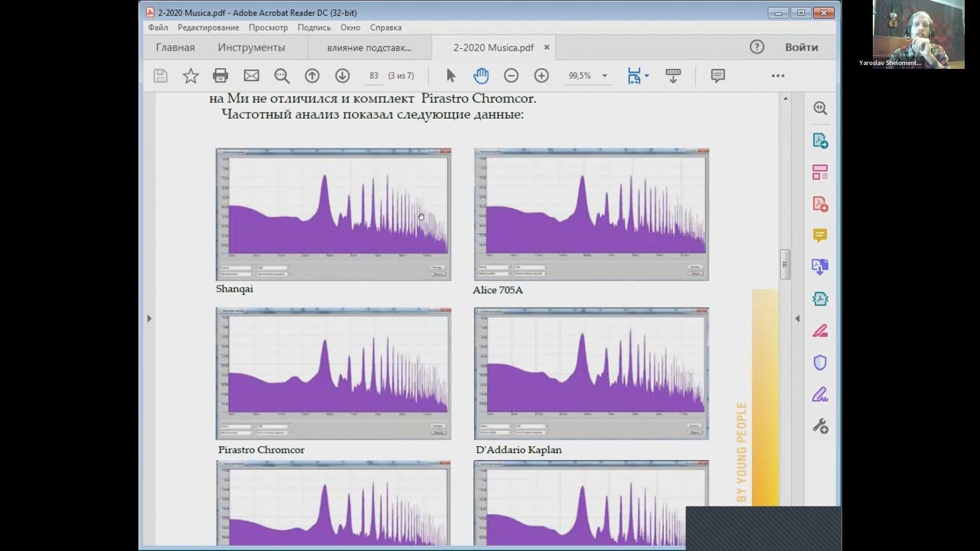Click the D'Addario Kaplan spectrum chart

591,373
